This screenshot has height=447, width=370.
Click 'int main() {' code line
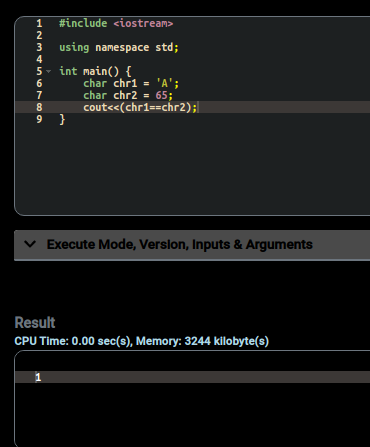pos(95,71)
